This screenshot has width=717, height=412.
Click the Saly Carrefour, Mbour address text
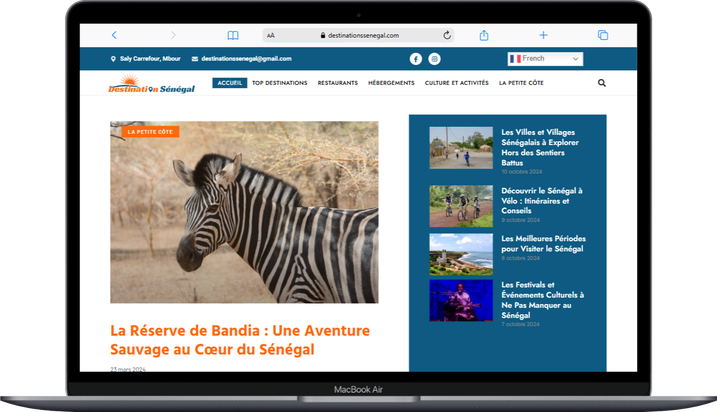(150, 59)
